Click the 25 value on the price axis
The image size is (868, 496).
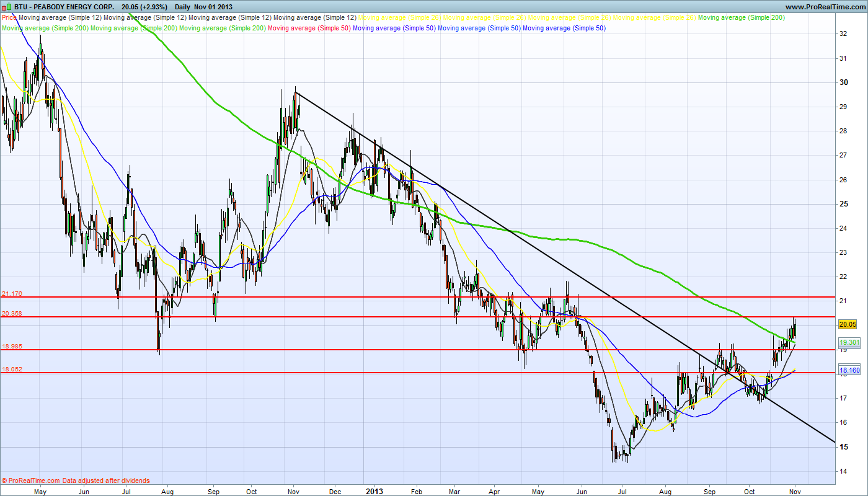tap(843, 204)
